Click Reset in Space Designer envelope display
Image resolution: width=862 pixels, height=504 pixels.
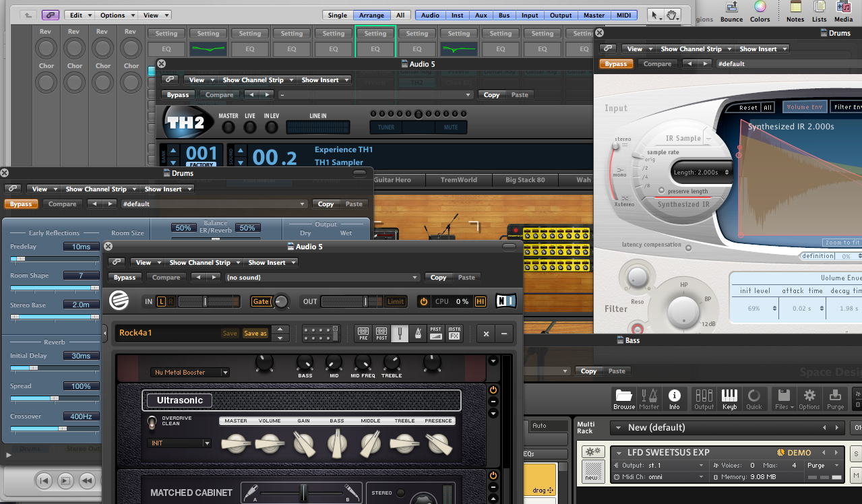pos(748,107)
